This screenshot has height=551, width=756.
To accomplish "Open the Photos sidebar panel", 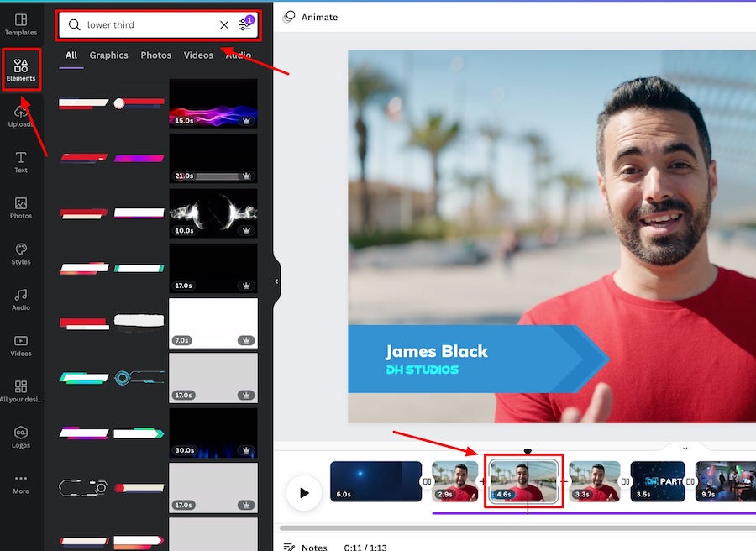I will coord(21,208).
